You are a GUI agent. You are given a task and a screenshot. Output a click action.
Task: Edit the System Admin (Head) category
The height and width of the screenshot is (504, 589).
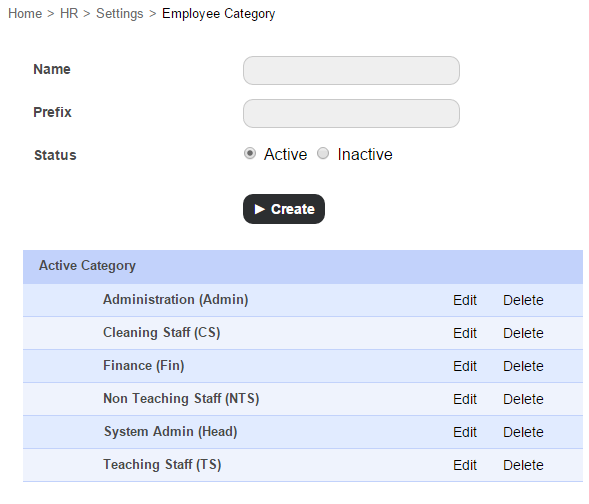coord(465,432)
